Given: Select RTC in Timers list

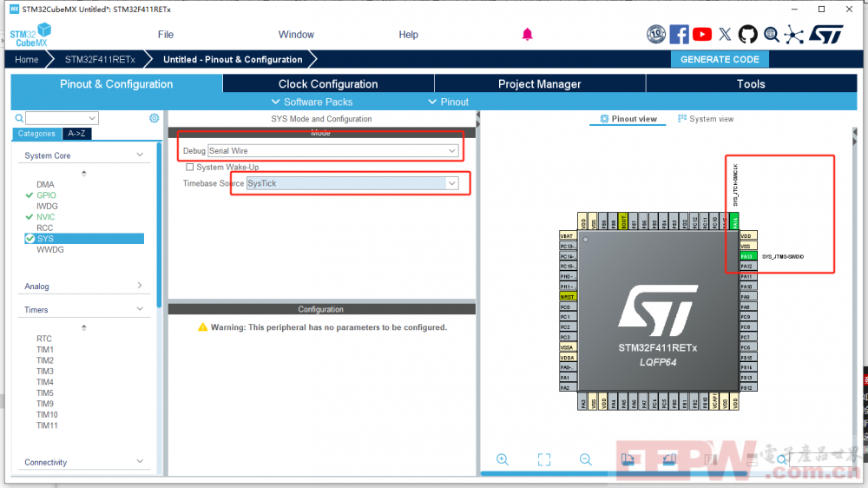Looking at the screenshot, I should [43, 339].
